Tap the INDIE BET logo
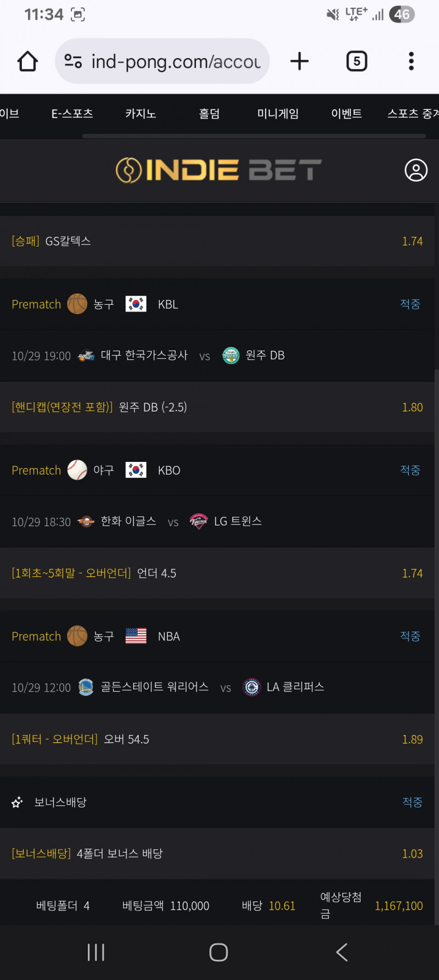 coord(218,170)
